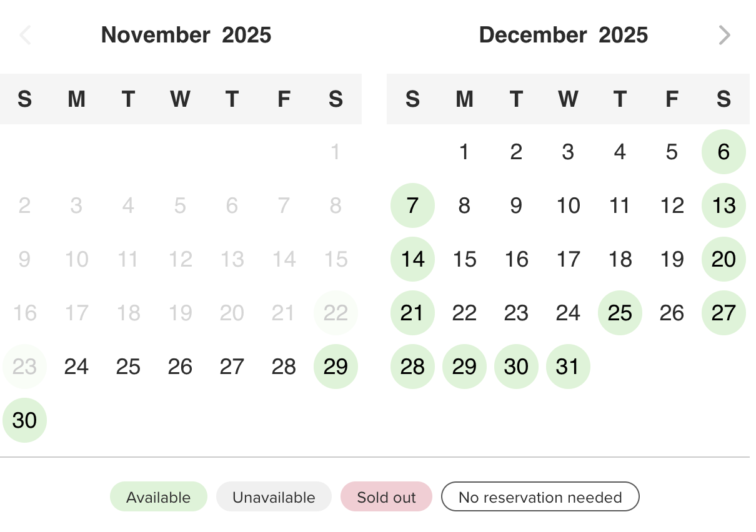Viewport: 756px width, 532px height.
Task: Select December 25 on the calendar
Action: (620, 313)
